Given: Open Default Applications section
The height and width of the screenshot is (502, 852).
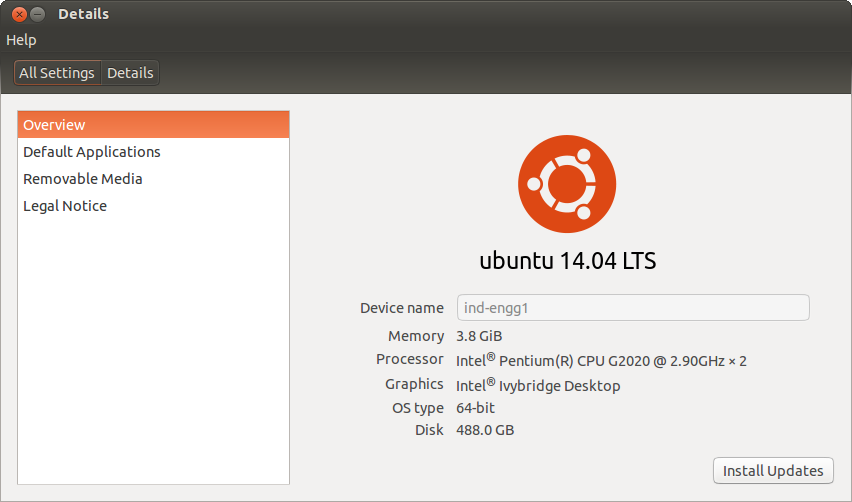Looking at the screenshot, I should pyautogui.click(x=153, y=152).
